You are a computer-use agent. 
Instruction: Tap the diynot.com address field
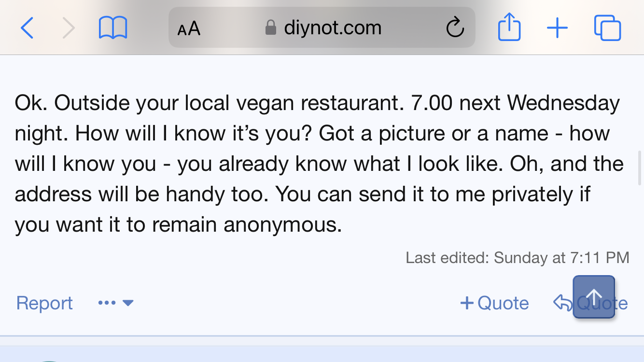[x=332, y=28]
